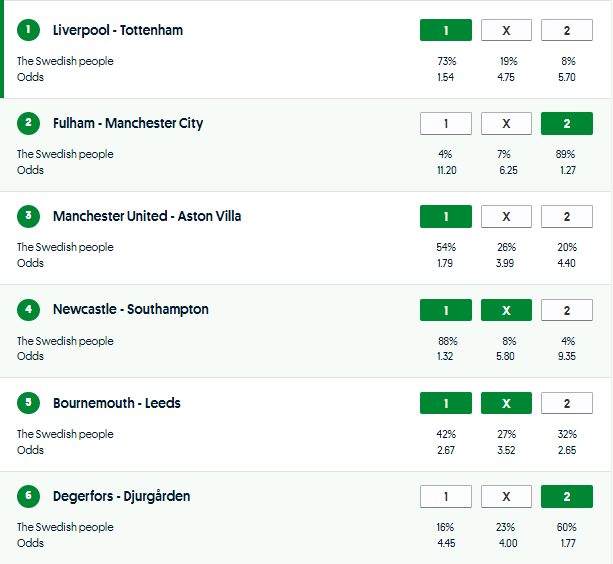Click the Liverpool - Tottenham match title
The height and width of the screenshot is (564, 613).
(x=118, y=30)
